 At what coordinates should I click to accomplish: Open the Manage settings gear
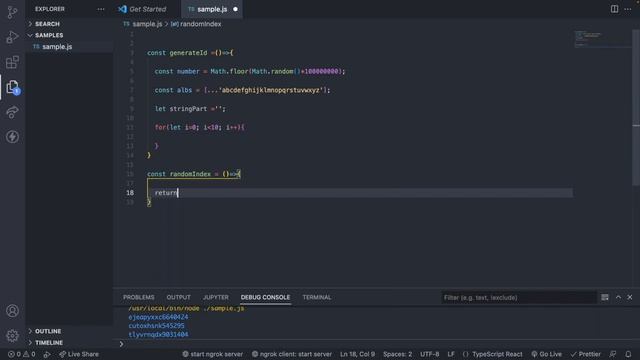(x=12, y=336)
